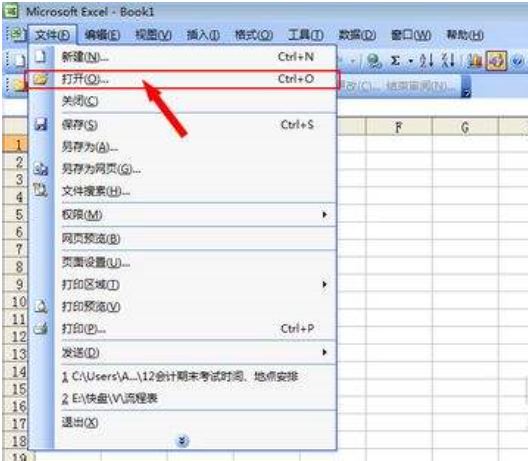The image size is (528, 461).
Task: Expand the 发送(D) submenu arrow
Action: (324, 352)
